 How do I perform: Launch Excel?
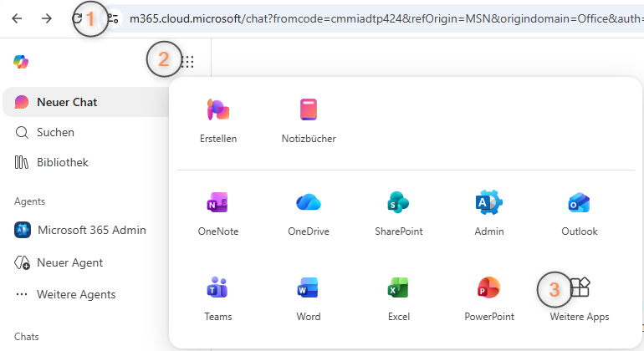398,299
